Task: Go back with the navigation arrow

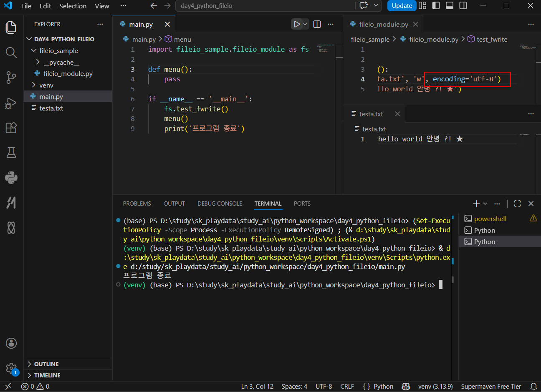Action: click(x=154, y=6)
